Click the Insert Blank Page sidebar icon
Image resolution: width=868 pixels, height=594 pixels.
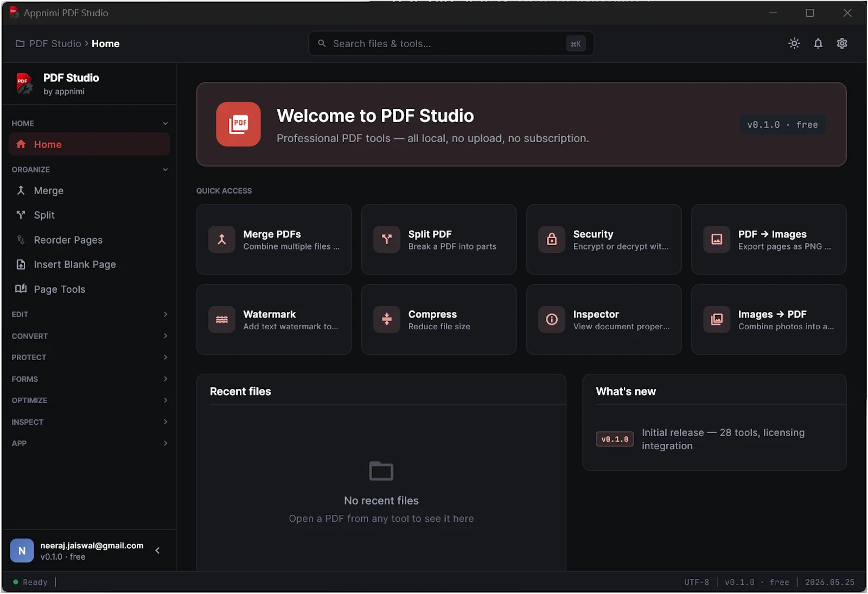point(21,264)
